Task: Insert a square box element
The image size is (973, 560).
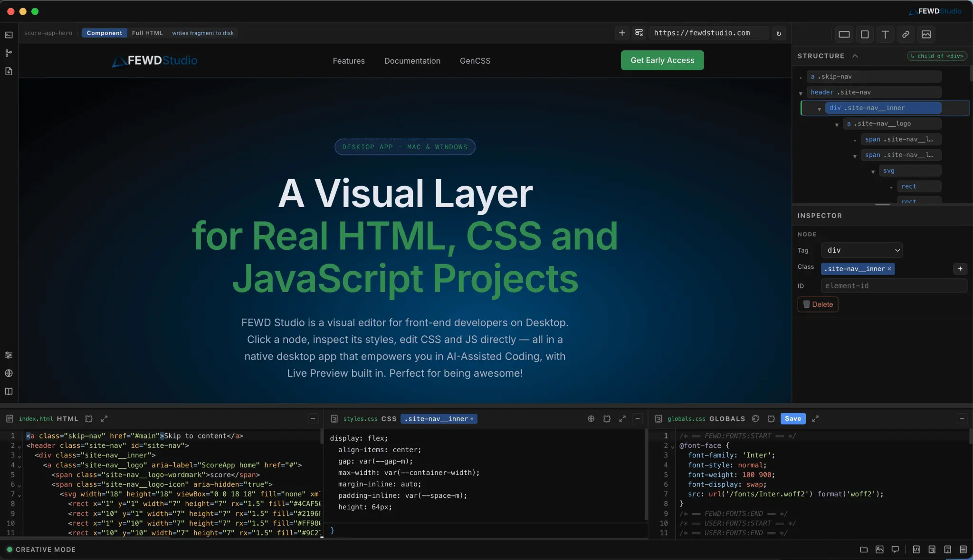Action: coord(865,34)
